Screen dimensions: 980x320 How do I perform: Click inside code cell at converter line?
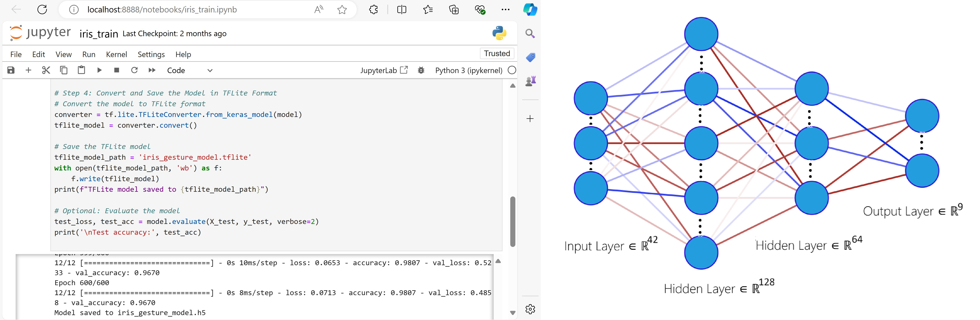178,114
